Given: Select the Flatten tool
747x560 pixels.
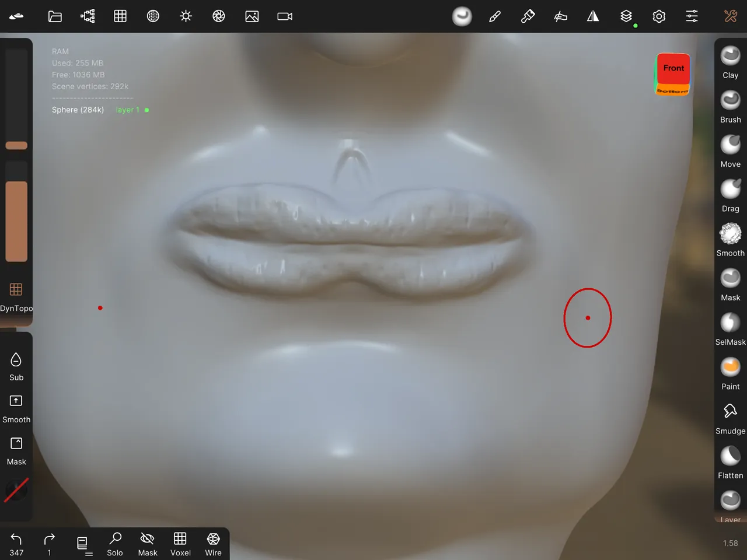Looking at the screenshot, I should pyautogui.click(x=731, y=463).
